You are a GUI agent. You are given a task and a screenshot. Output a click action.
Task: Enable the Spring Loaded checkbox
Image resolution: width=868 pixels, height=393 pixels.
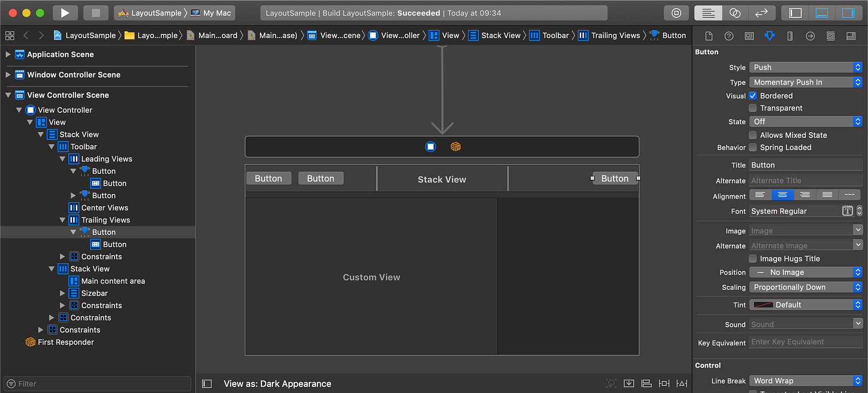[x=753, y=147]
